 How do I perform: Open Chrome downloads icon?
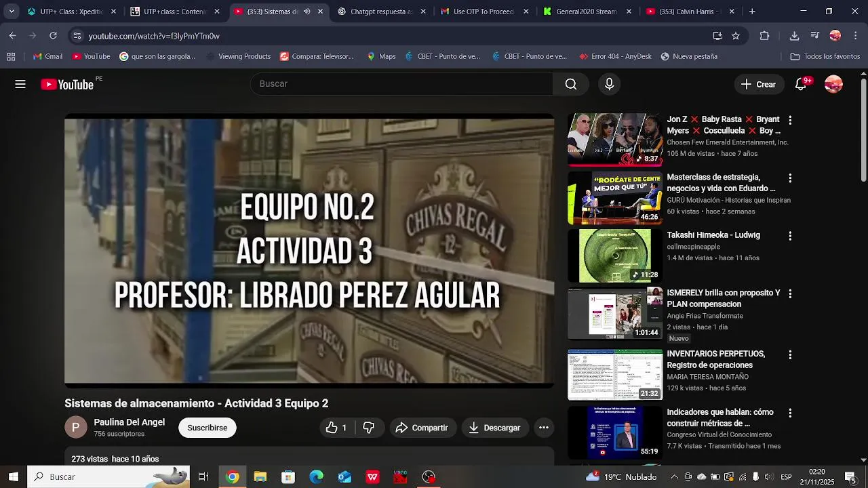tap(795, 36)
